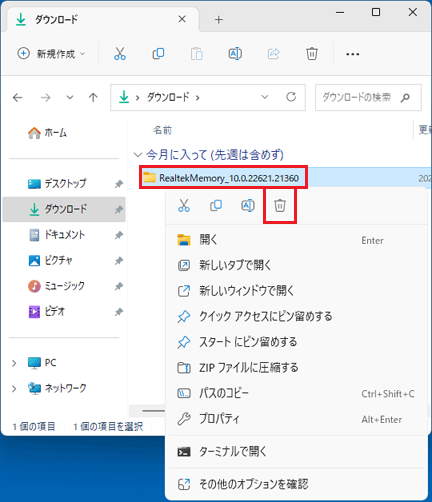The height and width of the screenshot is (502, 432).
Task: Click the pin icon next to ビデオ
Action: point(119,312)
